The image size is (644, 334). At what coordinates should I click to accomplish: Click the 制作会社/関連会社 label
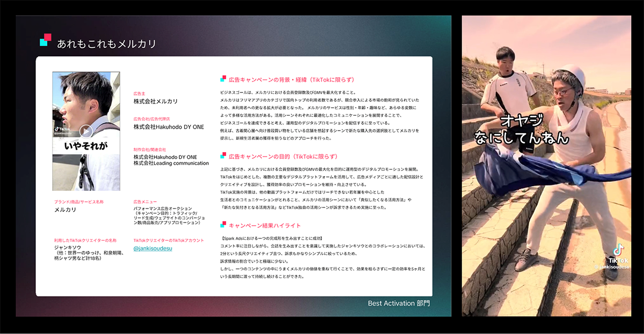150,149
